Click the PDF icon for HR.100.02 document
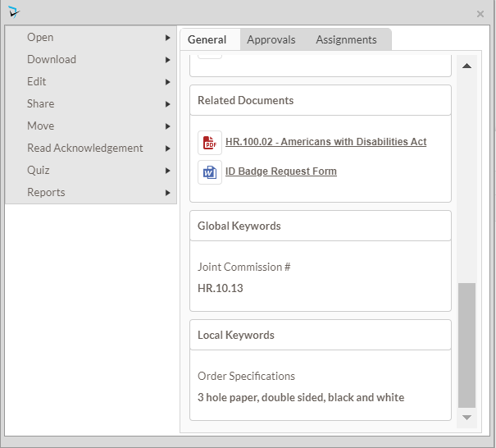This screenshot has height=448, width=496. tap(210, 143)
